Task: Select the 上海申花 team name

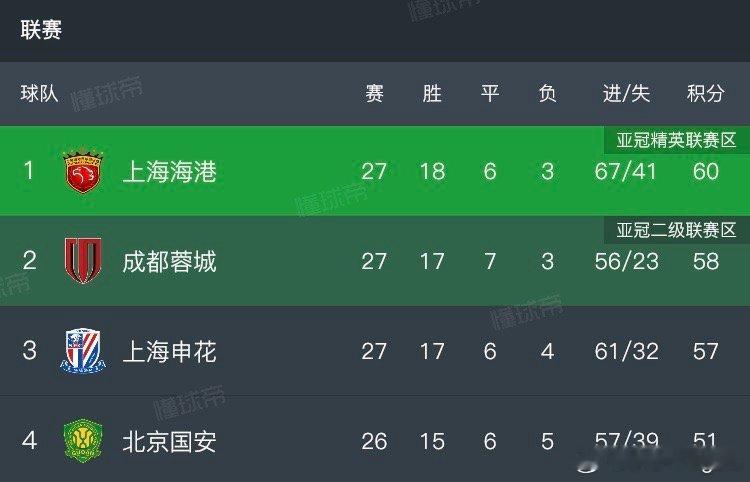Action: 169,352
